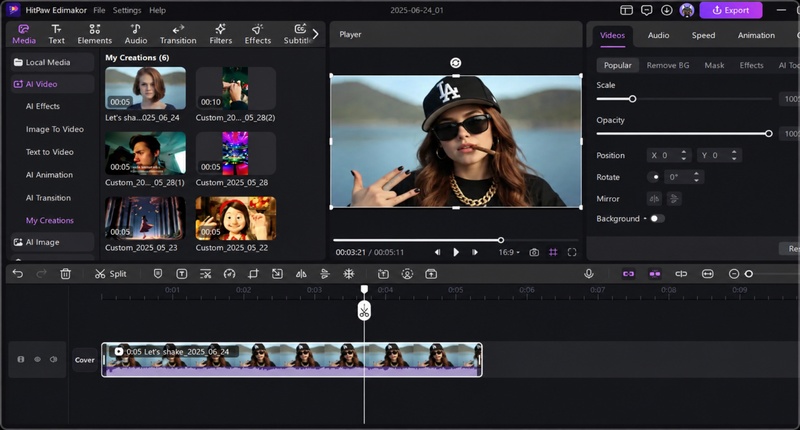Toggle the second purple link icon in the timeline toolbar
The width and height of the screenshot is (800, 430).
(655, 274)
